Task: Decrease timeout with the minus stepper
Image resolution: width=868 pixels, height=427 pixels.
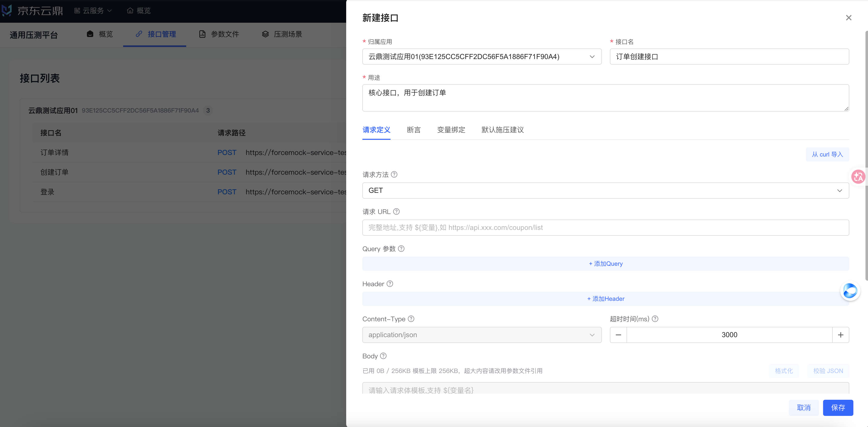Action: [618, 335]
